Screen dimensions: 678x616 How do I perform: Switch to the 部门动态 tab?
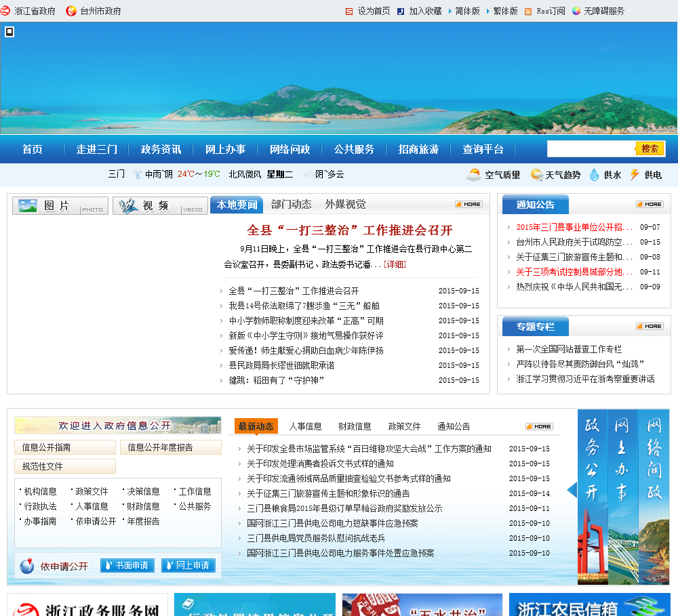[291, 204]
